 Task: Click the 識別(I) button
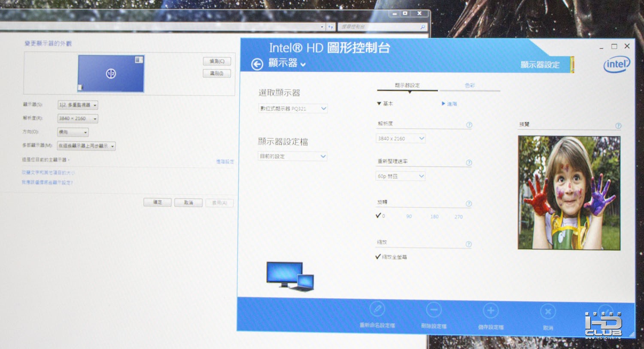[x=217, y=73]
